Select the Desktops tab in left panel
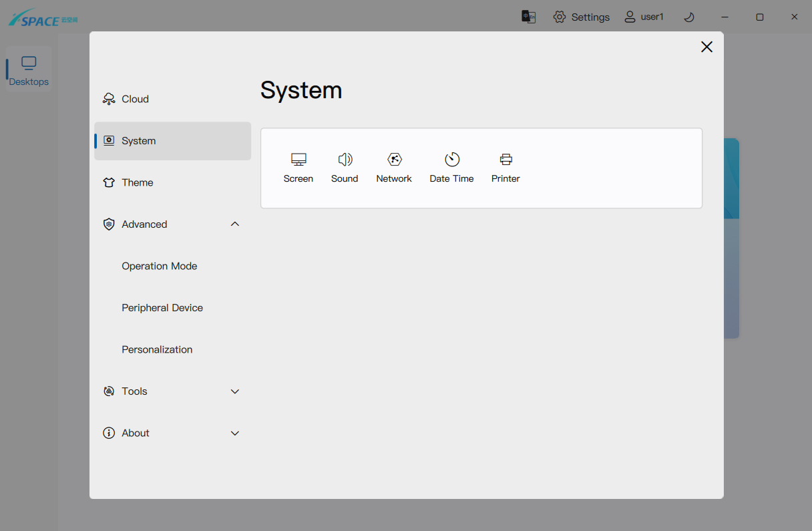The height and width of the screenshot is (531, 812). (x=29, y=70)
